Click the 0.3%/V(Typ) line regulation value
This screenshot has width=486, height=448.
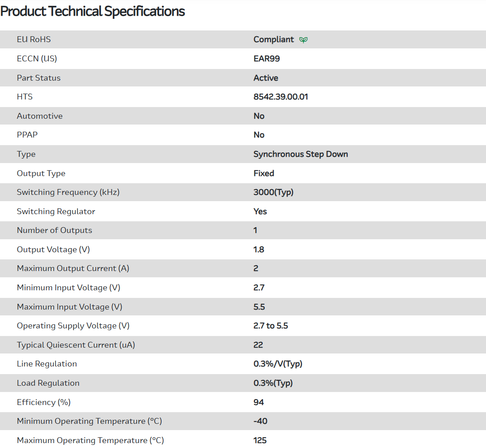278,364
